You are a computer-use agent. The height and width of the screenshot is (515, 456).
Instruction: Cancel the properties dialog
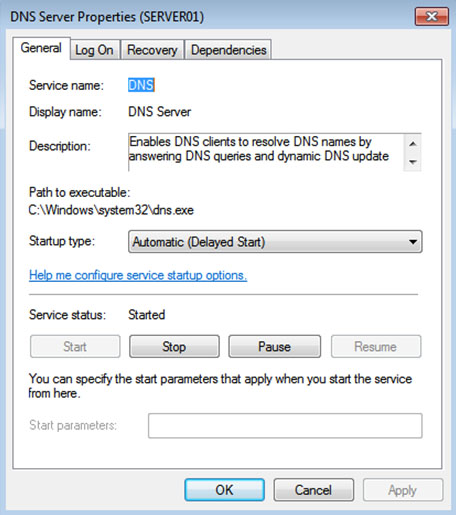[314, 490]
